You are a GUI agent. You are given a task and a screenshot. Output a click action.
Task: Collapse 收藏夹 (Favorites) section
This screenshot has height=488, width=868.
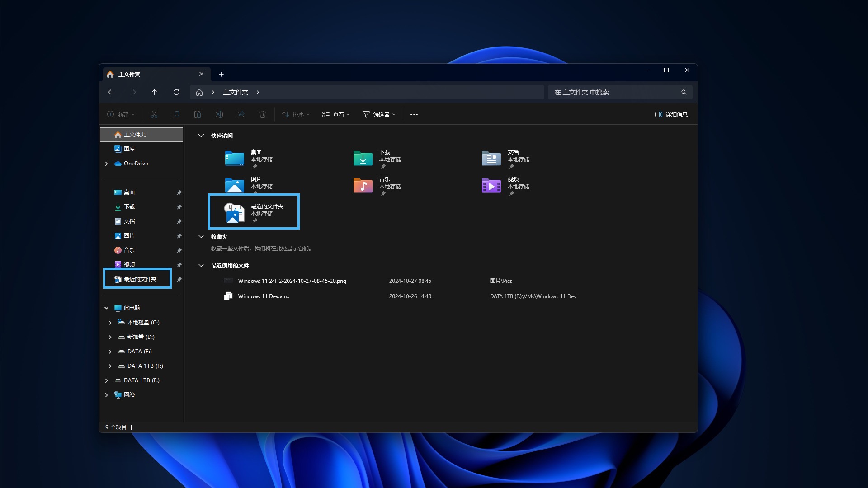(x=202, y=237)
